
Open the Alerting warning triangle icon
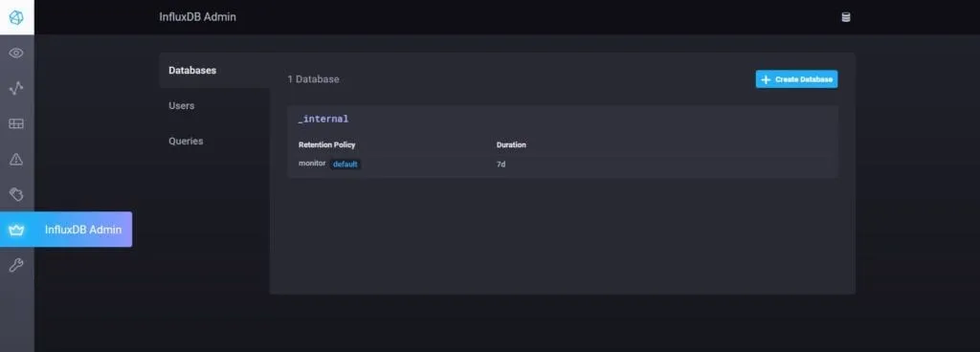click(16, 159)
